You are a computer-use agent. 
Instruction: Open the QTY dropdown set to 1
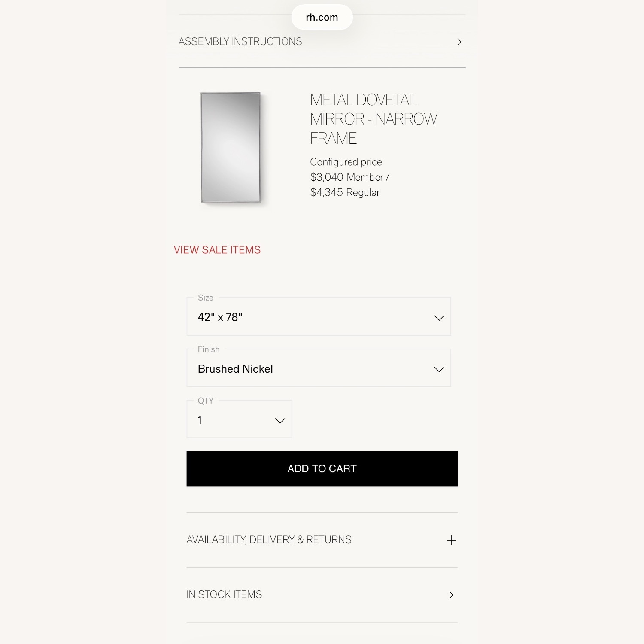239,420
